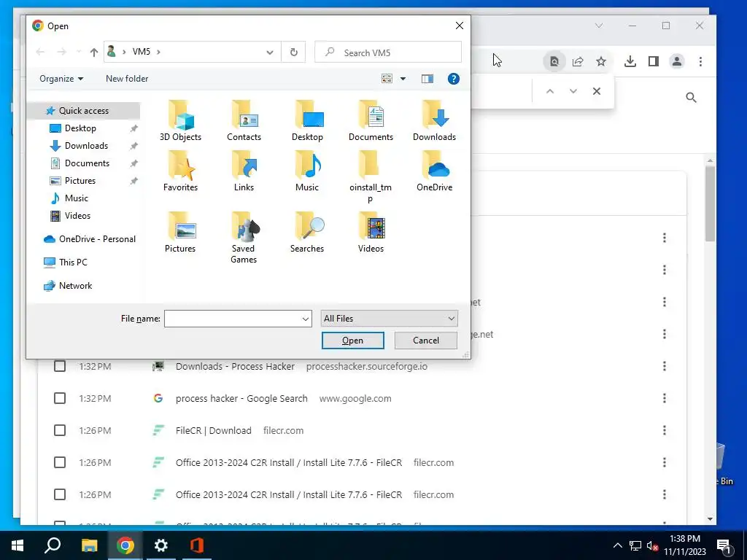This screenshot has width=747, height=560.
Task: Change the view layout icon
Action: coord(387,79)
